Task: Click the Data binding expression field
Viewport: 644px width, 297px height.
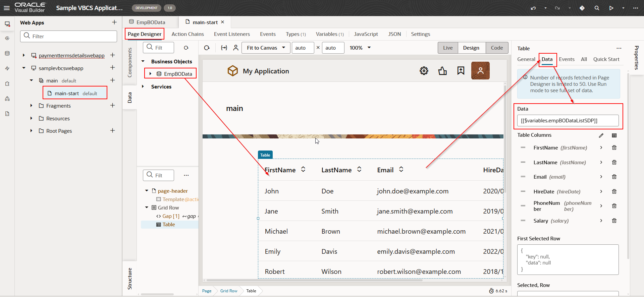Action: click(x=568, y=121)
